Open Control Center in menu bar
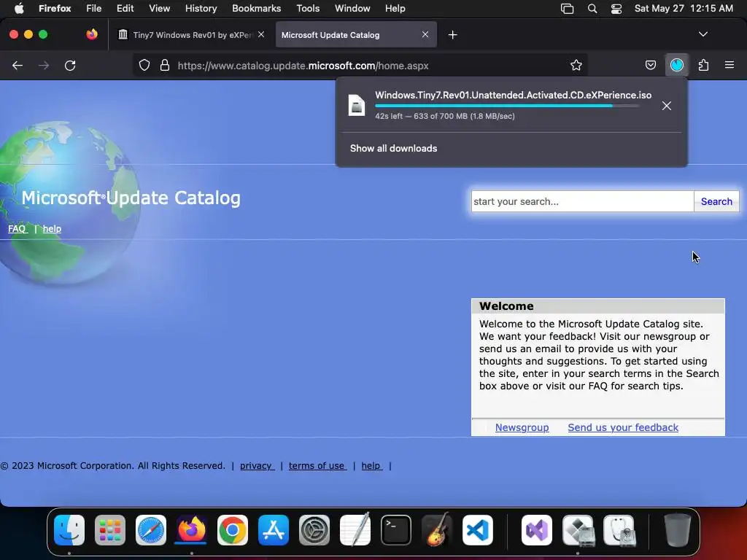Viewport: 747px width, 560px height. coord(616,9)
